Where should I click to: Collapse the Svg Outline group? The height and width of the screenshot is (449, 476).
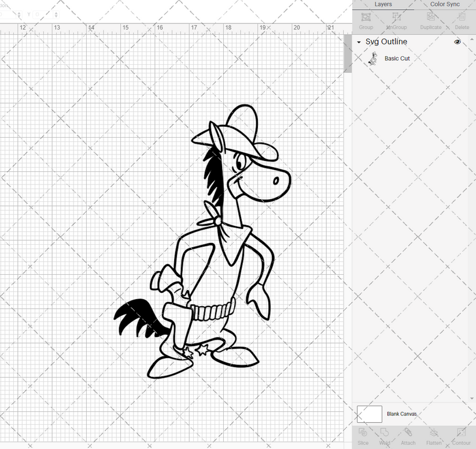[359, 42]
